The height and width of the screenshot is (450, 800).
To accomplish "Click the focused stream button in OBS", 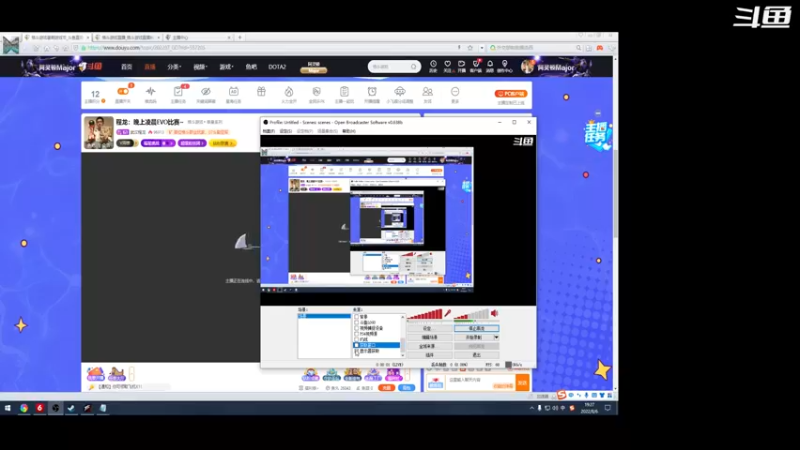I will point(477,328).
